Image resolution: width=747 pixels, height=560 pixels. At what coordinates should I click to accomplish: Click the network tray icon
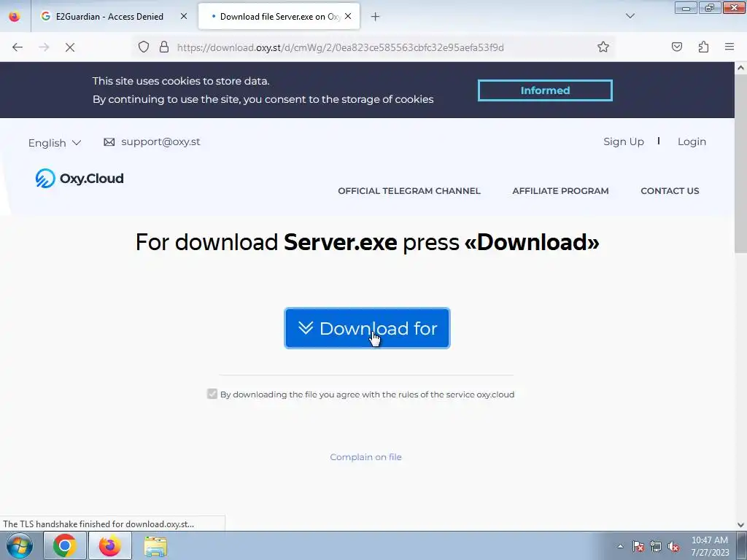(656, 546)
